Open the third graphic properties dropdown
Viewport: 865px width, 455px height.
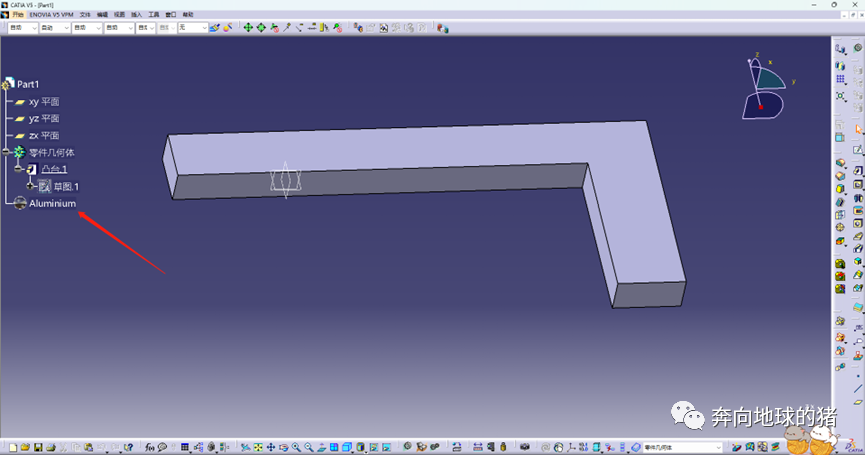pyautogui.click(x=87, y=28)
